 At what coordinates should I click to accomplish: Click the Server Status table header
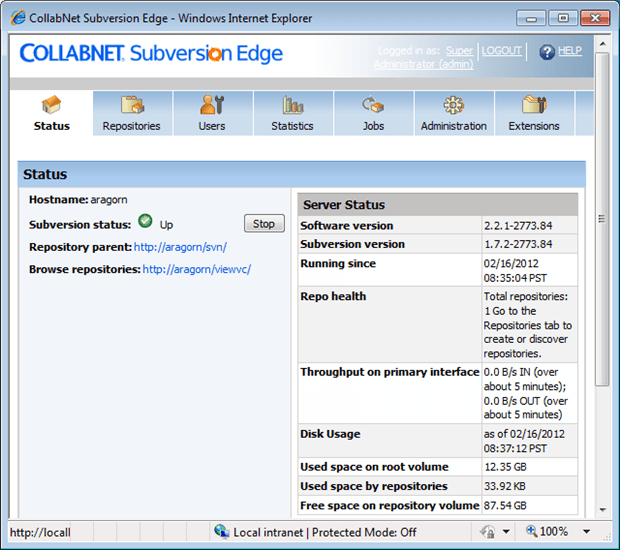[437, 205]
